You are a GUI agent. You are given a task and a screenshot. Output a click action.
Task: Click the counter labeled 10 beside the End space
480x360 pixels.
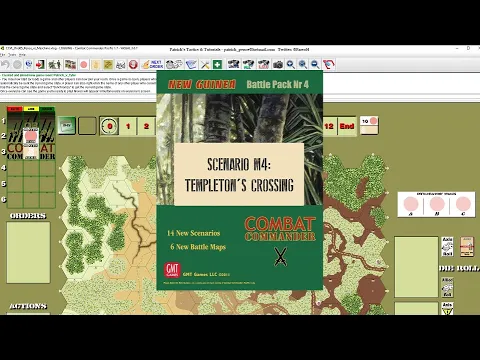tap(369, 125)
